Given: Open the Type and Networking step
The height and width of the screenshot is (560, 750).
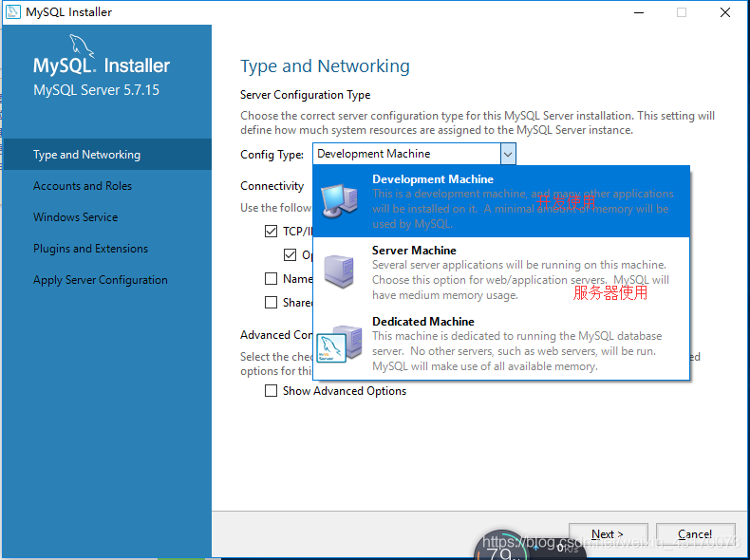Looking at the screenshot, I should [x=106, y=155].
